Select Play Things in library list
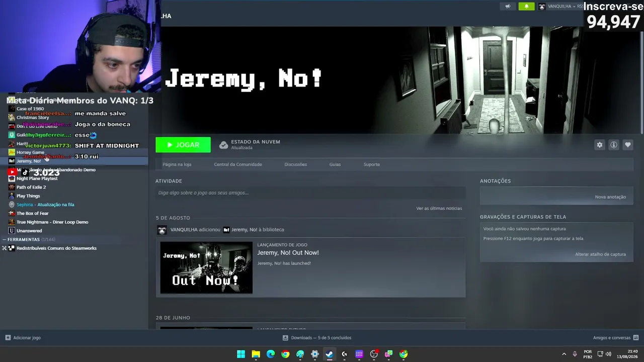644x362 pixels. pos(28,196)
